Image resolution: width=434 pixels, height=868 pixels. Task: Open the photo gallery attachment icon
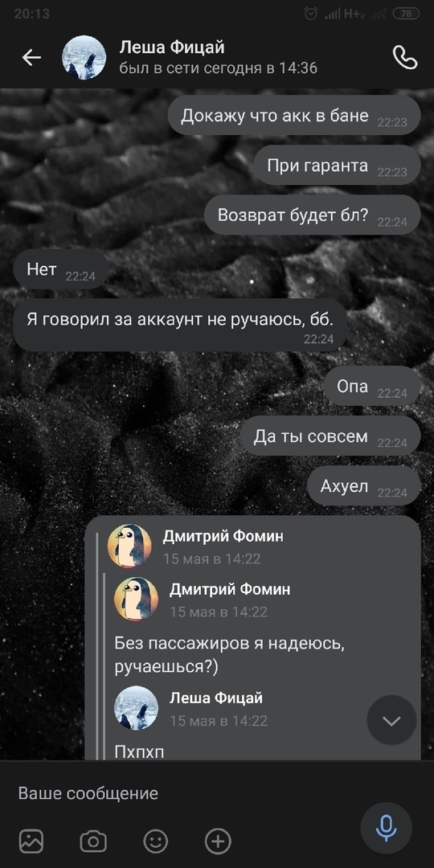pos(31,841)
